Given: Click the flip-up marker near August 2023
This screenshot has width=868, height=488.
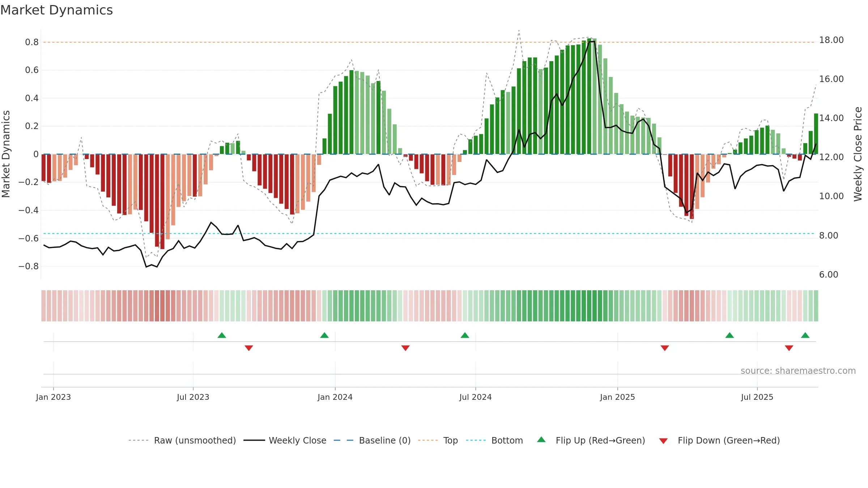Looking at the screenshot, I should 222,335.
